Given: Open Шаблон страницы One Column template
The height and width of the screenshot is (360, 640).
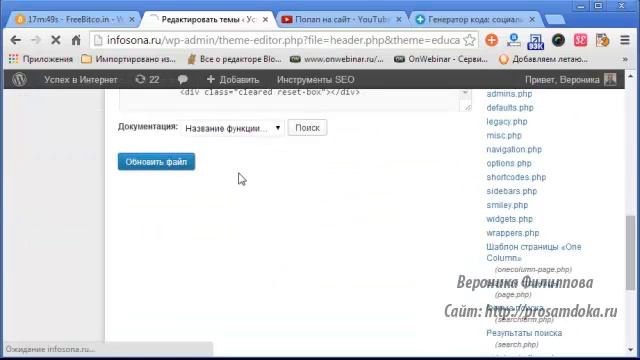Looking at the screenshot, I should click(533, 252).
